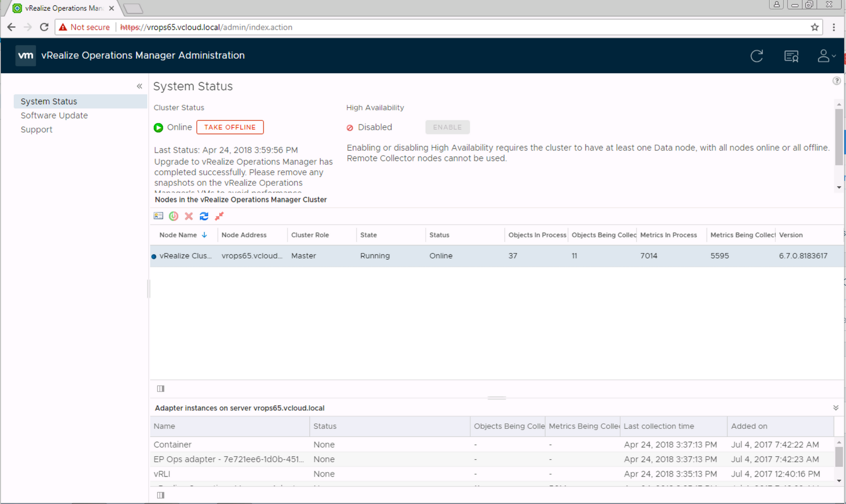The height and width of the screenshot is (504, 846).
Task: Click the blue reload node icon
Action: tap(204, 216)
